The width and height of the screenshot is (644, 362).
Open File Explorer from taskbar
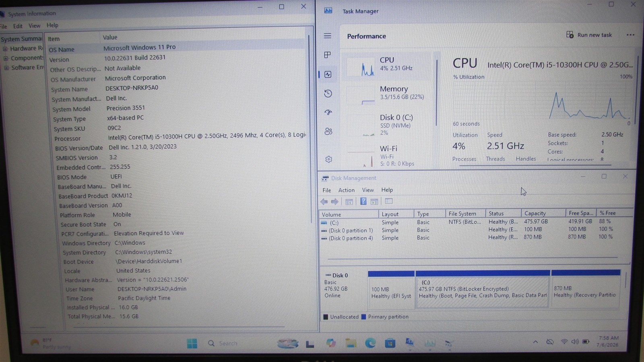(351, 343)
